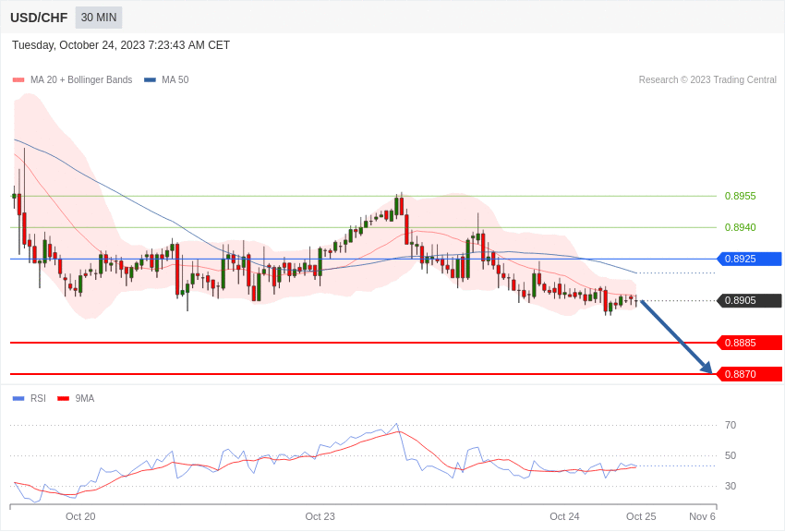Click the USD/CHF pair title
The image size is (785, 532).
pyautogui.click(x=39, y=18)
